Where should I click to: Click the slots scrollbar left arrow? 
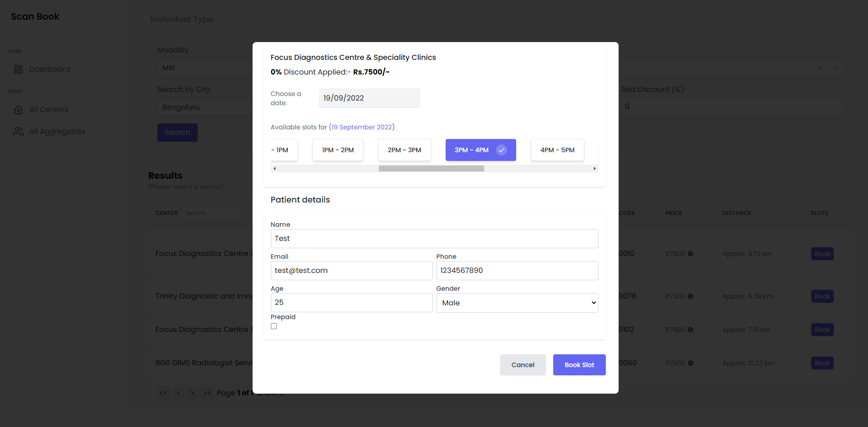tap(275, 169)
